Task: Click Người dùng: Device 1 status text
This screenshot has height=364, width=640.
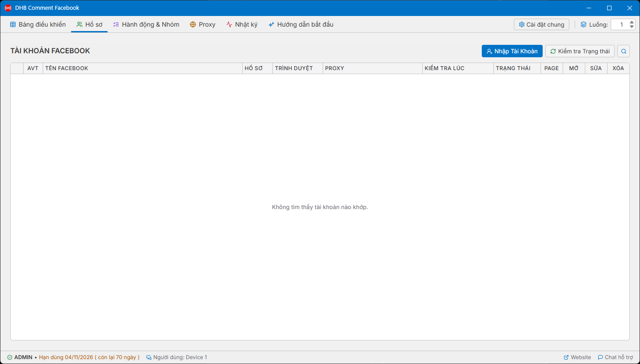Action: tap(180, 357)
